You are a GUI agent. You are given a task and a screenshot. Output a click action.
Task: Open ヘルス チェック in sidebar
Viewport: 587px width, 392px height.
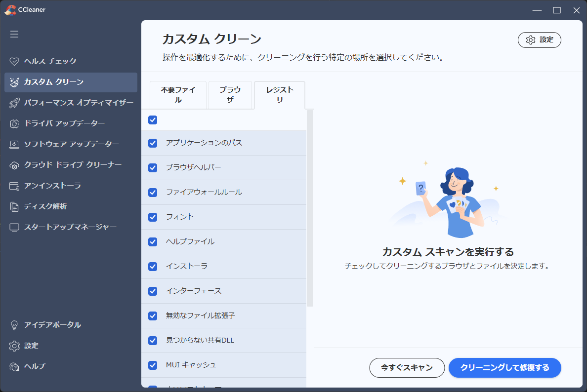(71, 61)
